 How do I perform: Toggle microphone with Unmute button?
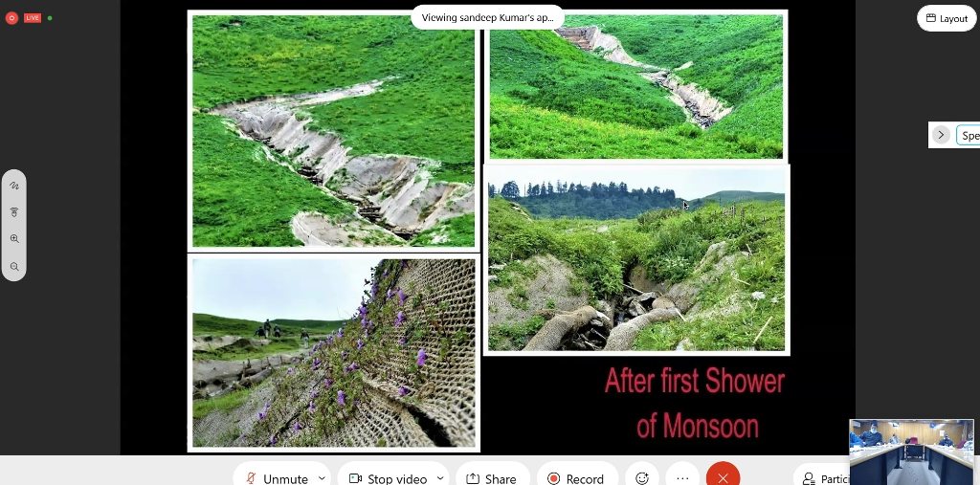[277, 478]
